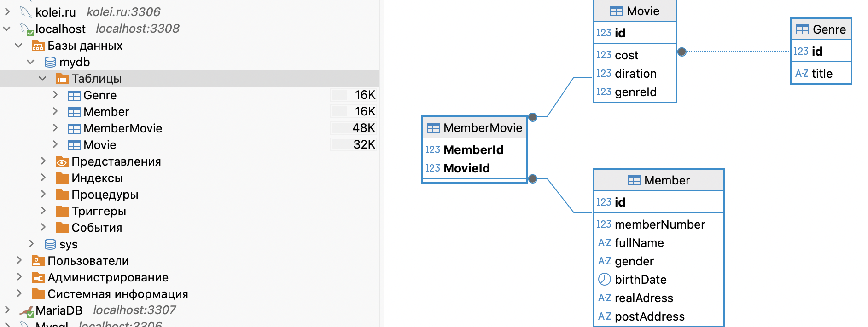The height and width of the screenshot is (327, 868).
Task: Expand the kolei.ru connection node
Action: pyautogui.click(x=7, y=12)
